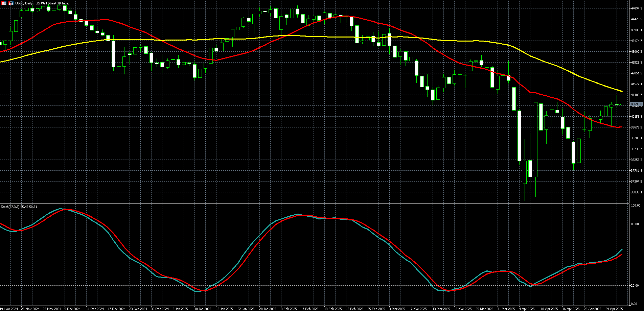644x311 pixels.
Task: Click the 3 Feb 2025 date label
Action: (289, 309)
